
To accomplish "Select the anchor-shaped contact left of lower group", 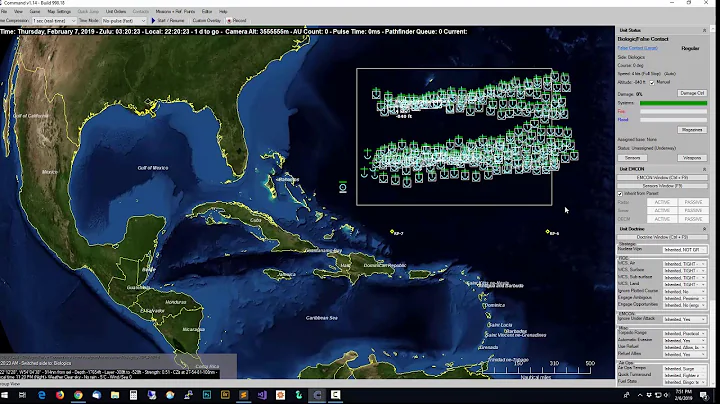I will coord(367,153).
